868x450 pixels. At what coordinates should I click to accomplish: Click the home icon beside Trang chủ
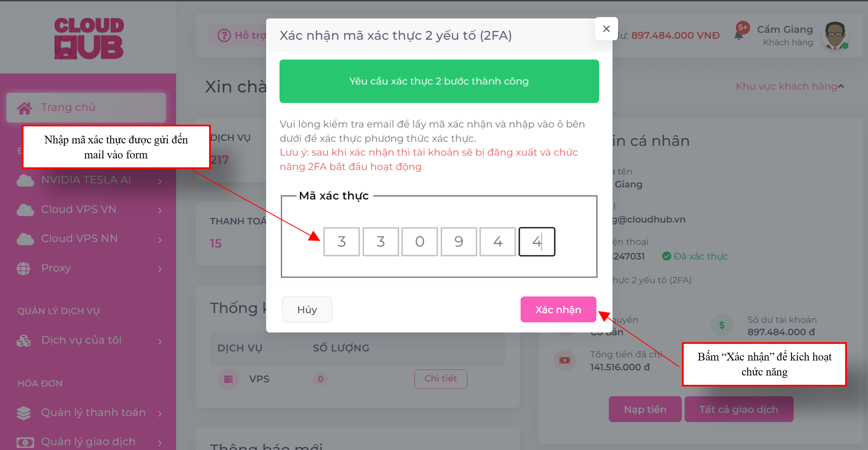click(x=24, y=108)
